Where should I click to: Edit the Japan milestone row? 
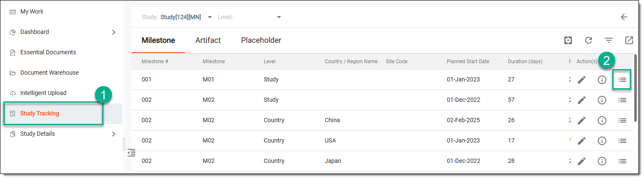582,161
